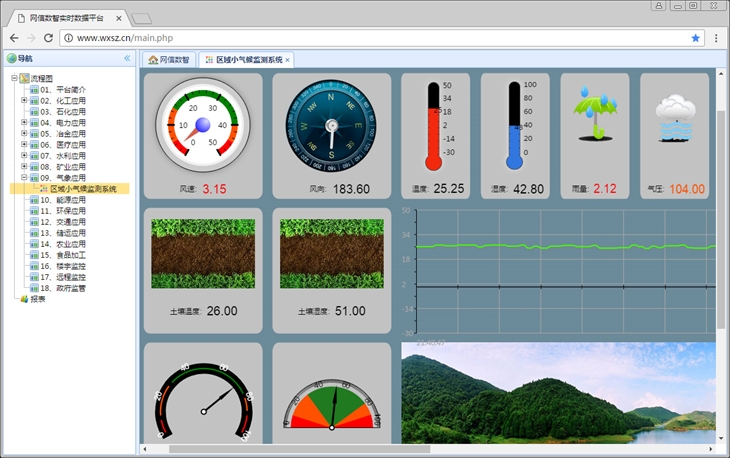Click the icon beside 02、化工应用

[x=34, y=101]
